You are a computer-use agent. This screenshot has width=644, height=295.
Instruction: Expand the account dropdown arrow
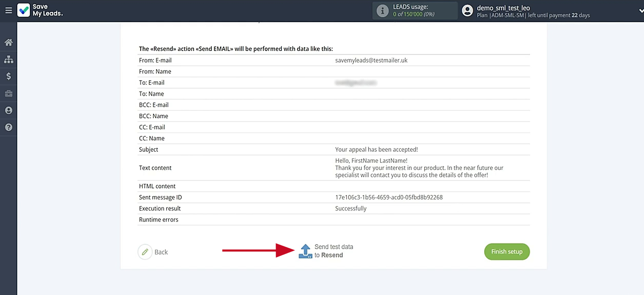[x=641, y=11]
